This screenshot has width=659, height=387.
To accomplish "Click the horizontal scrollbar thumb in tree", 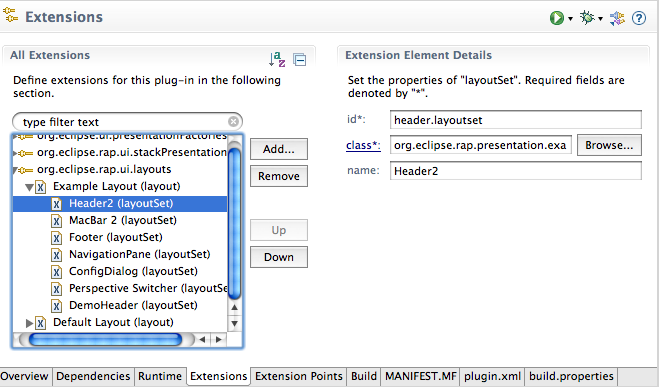I will coord(105,340).
